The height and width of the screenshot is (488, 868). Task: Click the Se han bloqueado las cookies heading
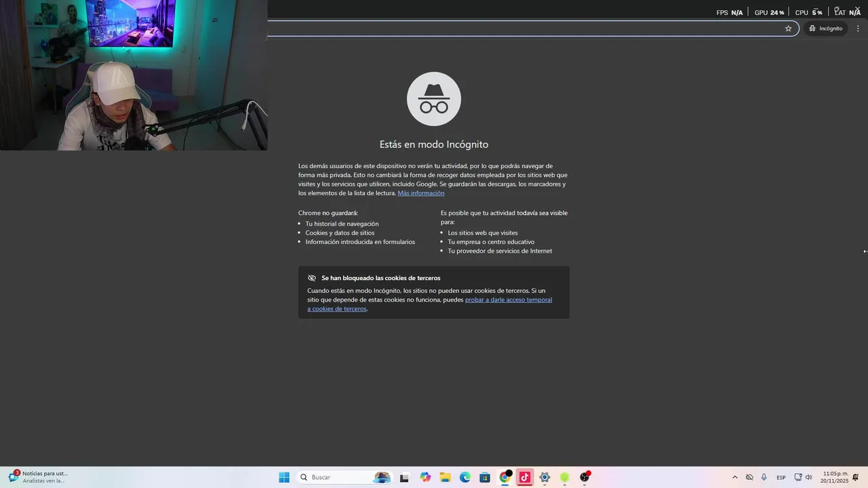click(381, 278)
